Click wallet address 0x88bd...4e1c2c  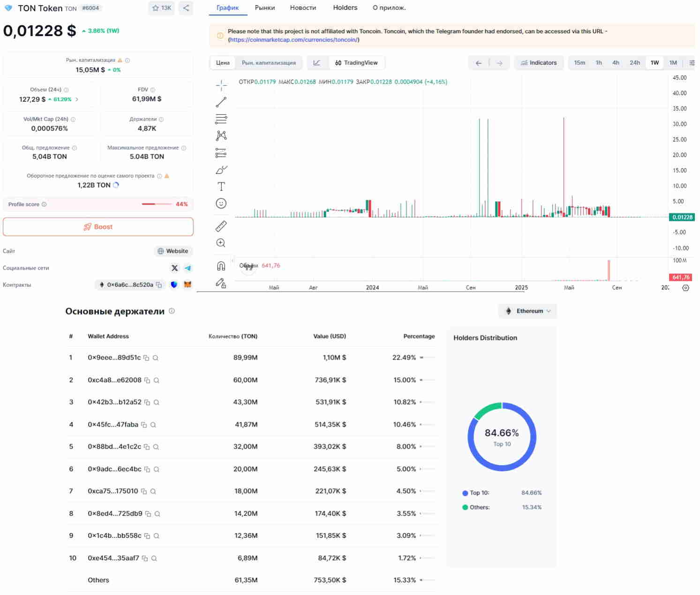(x=114, y=447)
